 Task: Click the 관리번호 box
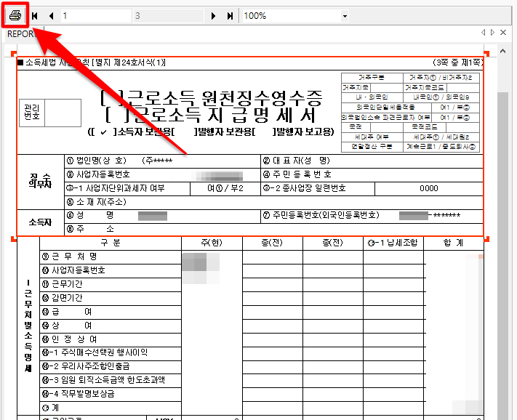point(50,113)
